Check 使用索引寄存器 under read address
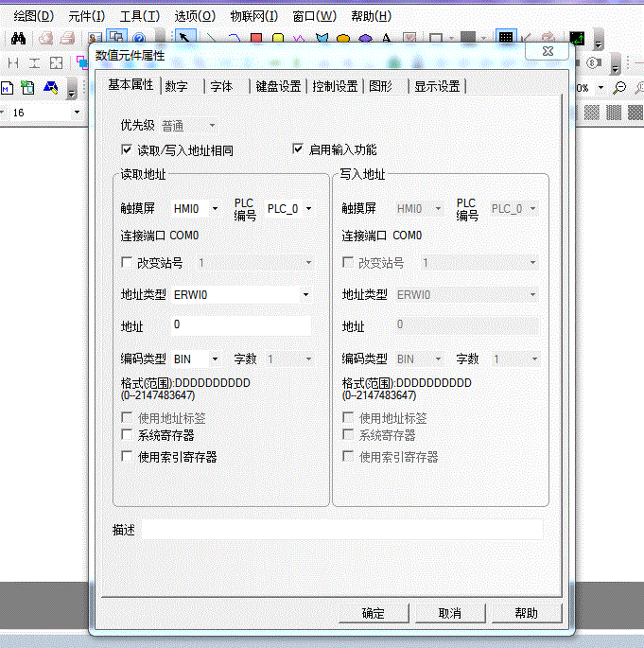This screenshot has height=648, width=644. tap(128, 457)
